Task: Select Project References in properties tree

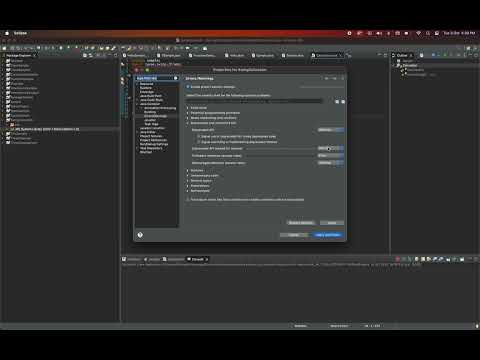Action: click(153, 140)
